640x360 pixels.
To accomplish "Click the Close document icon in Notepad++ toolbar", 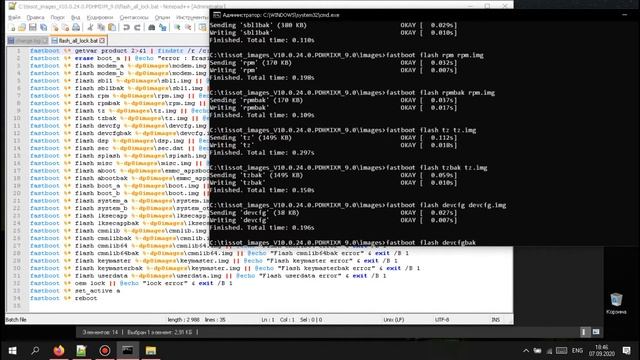I will pos(54,27).
